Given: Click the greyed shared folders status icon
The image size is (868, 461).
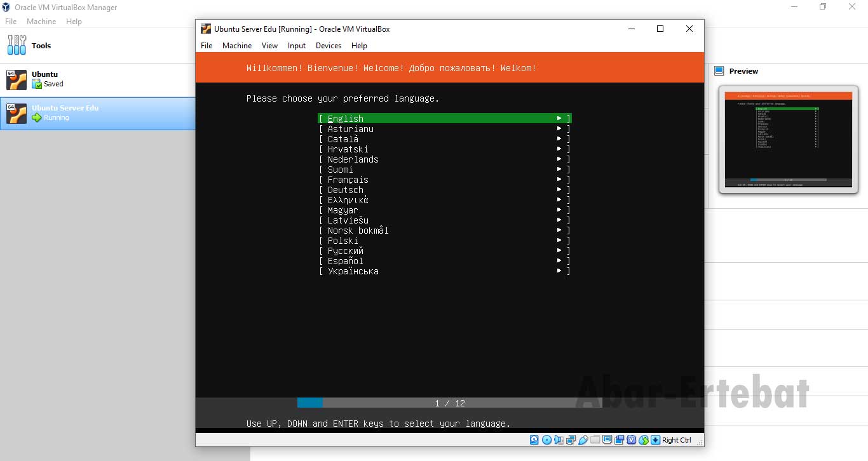Looking at the screenshot, I should [x=595, y=440].
